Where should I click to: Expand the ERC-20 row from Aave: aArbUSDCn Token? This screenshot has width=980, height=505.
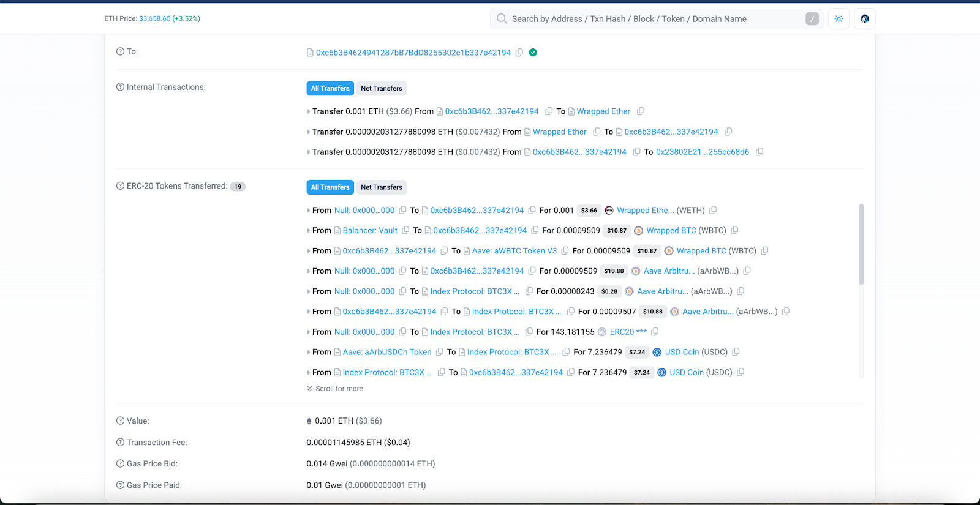coord(309,352)
